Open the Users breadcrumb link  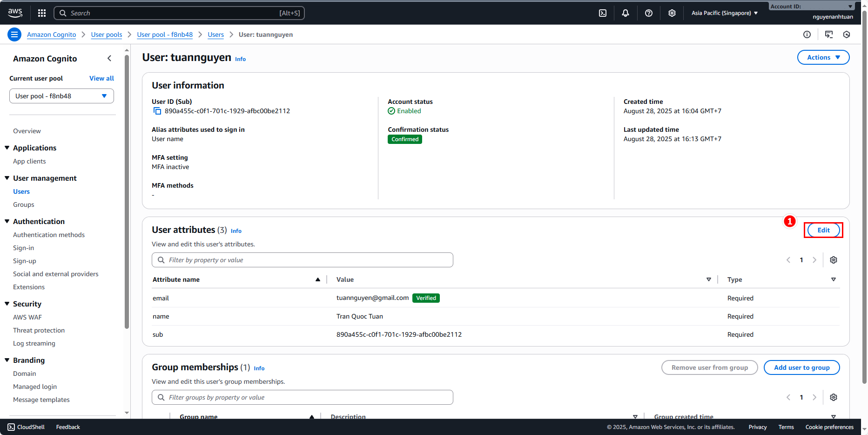click(x=215, y=34)
